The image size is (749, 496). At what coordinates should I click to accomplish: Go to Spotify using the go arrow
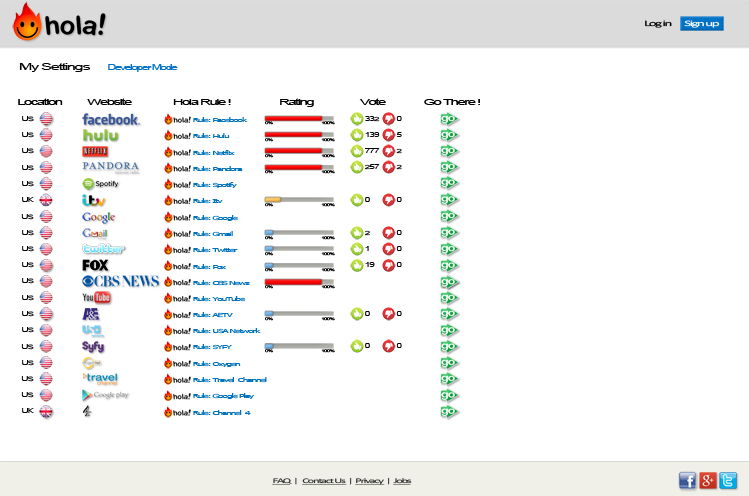[449, 183]
